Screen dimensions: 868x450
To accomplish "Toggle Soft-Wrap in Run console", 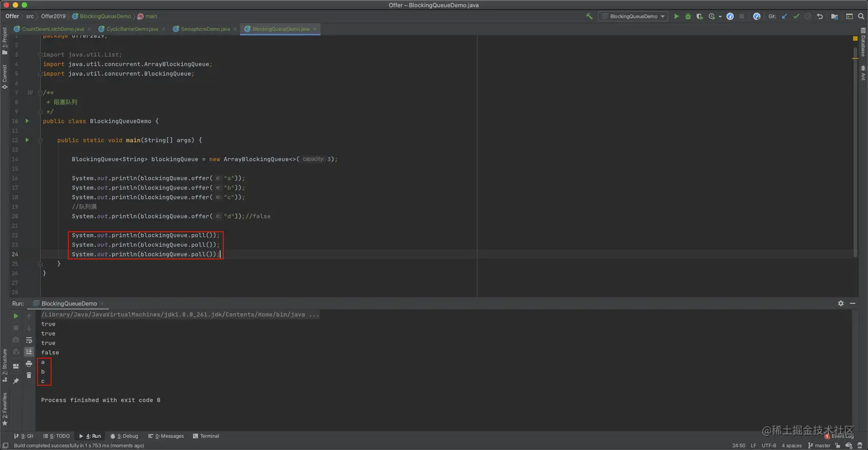I will pyautogui.click(x=29, y=340).
